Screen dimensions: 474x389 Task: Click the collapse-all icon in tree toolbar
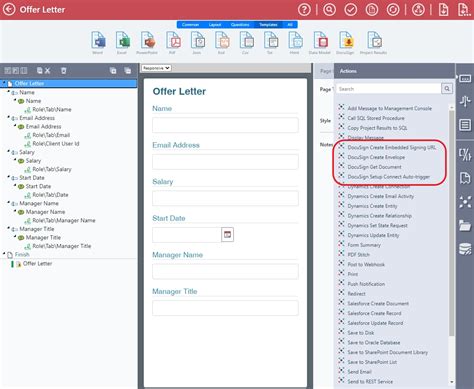128,71
